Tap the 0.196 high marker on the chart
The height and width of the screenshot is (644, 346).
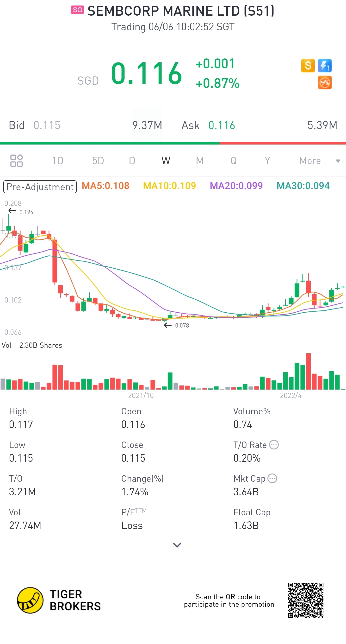(26, 212)
